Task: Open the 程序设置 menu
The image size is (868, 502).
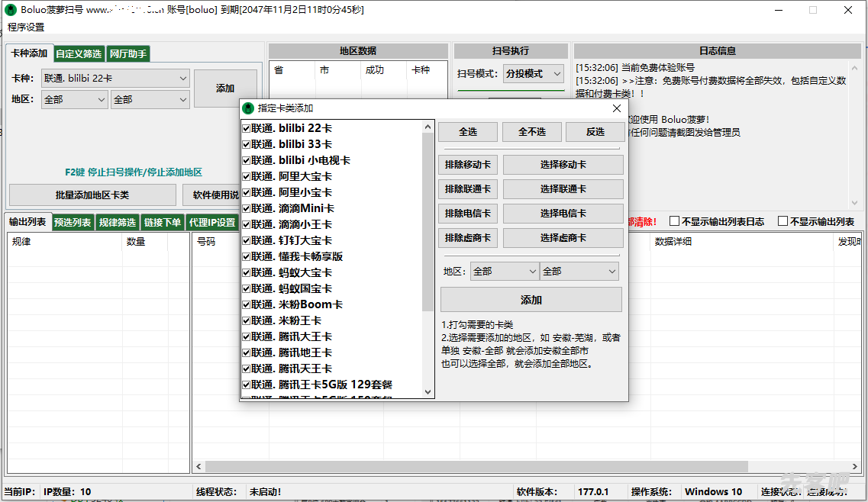Action: coord(26,27)
